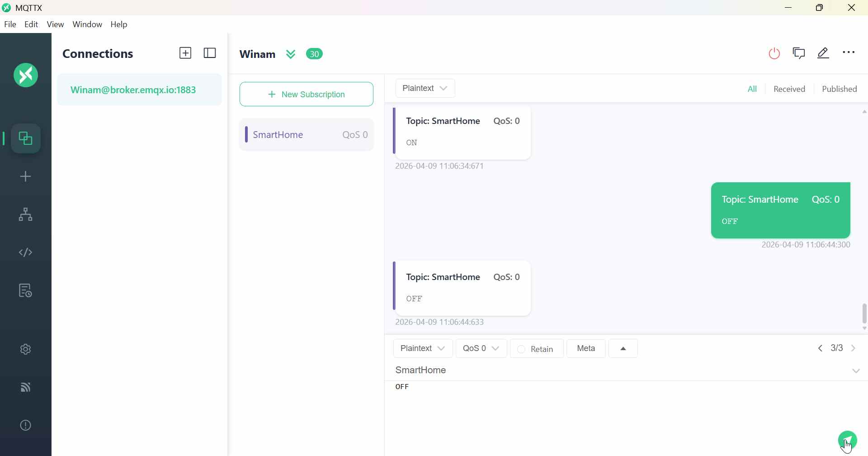The height and width of the screenshot is (456, 868).
Task: Create new connection with the plus-box icon
Action: [186, 53]
